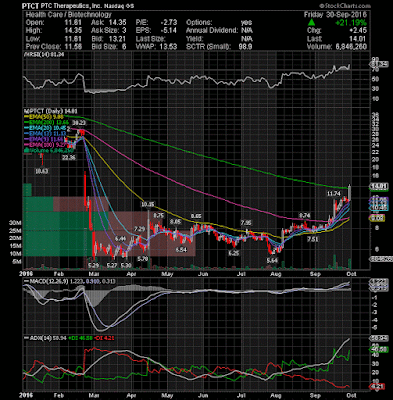
Task: Click the 7.51 price annotation
Action: [313, 239]
